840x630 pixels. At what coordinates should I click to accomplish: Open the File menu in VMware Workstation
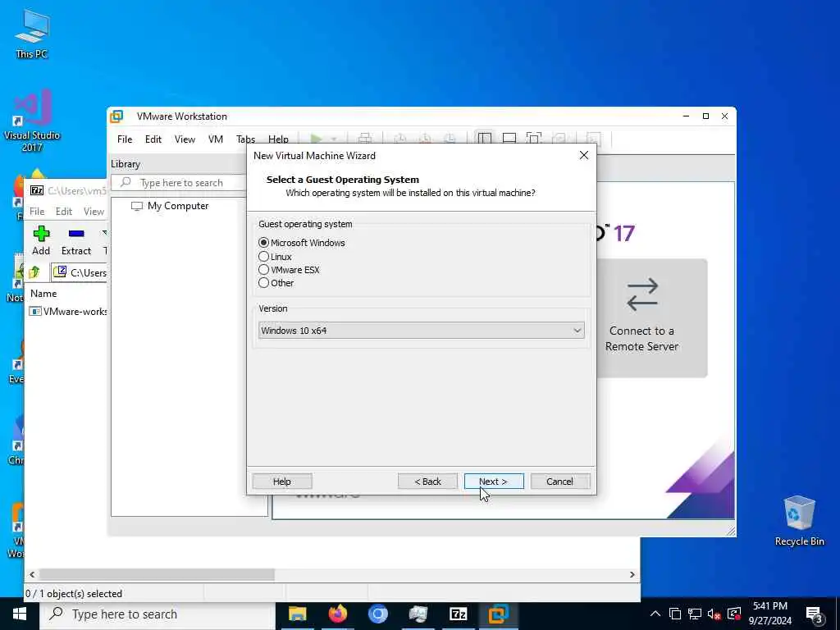click(125, 139)
